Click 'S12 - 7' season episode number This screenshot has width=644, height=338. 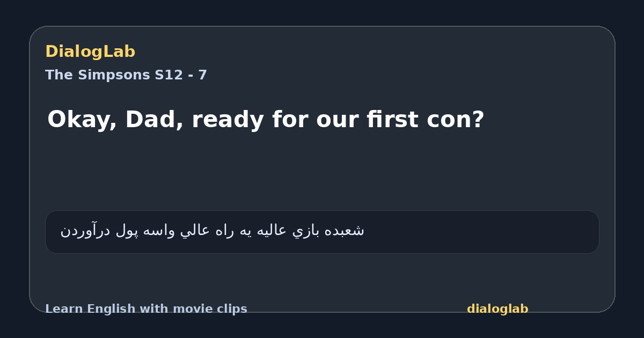pos(181,75)
